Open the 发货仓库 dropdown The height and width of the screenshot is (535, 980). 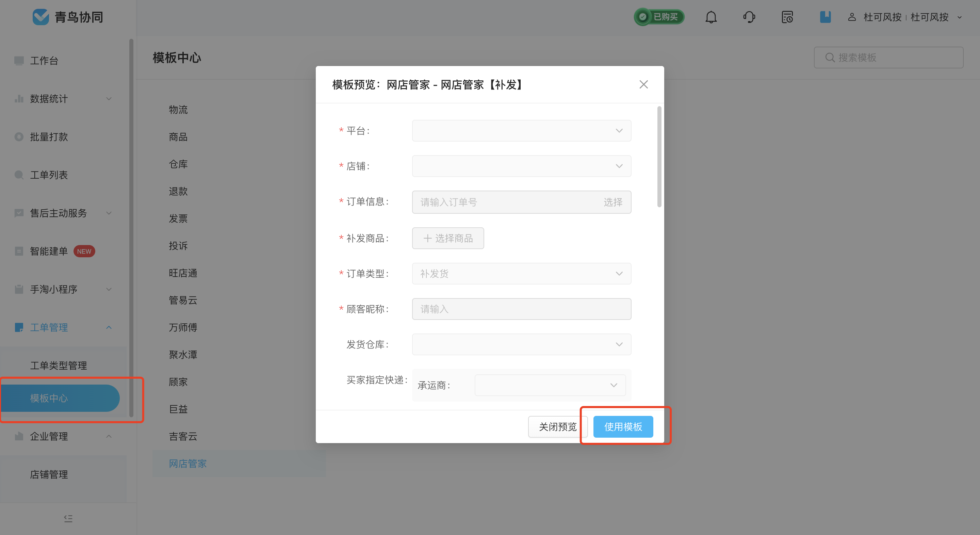pyautogui.click(x=521, y=344)
